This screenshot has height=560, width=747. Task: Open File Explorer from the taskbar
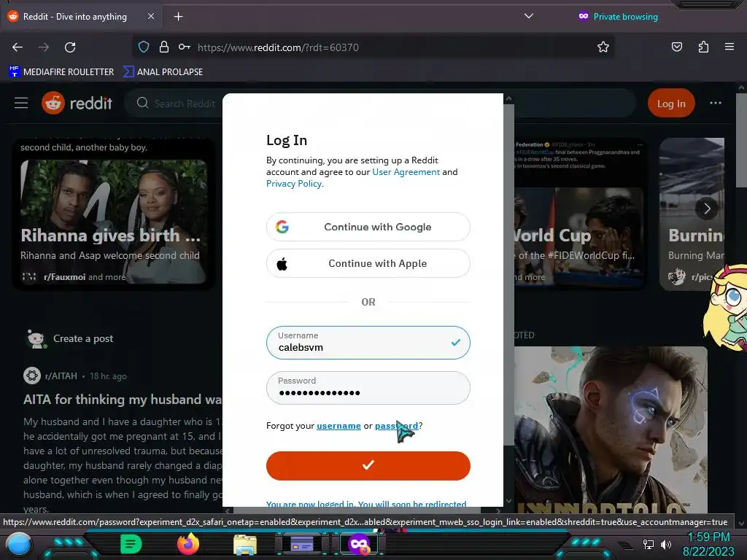point(245,544)
